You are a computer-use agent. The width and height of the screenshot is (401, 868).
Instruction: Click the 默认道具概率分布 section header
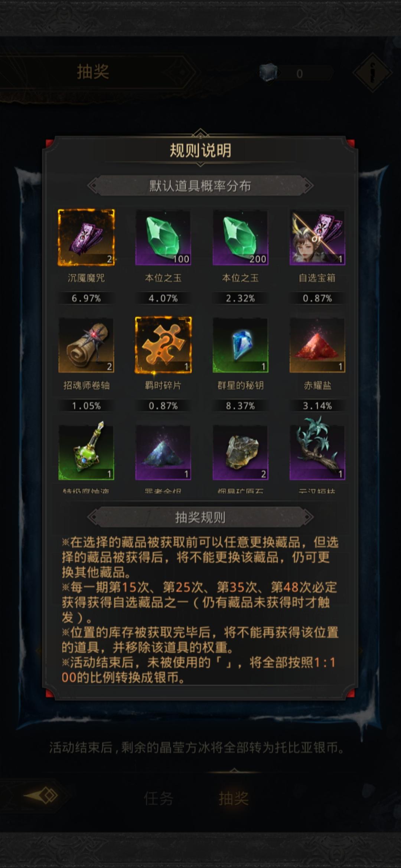pyautogui.click(x=200, y=185)
